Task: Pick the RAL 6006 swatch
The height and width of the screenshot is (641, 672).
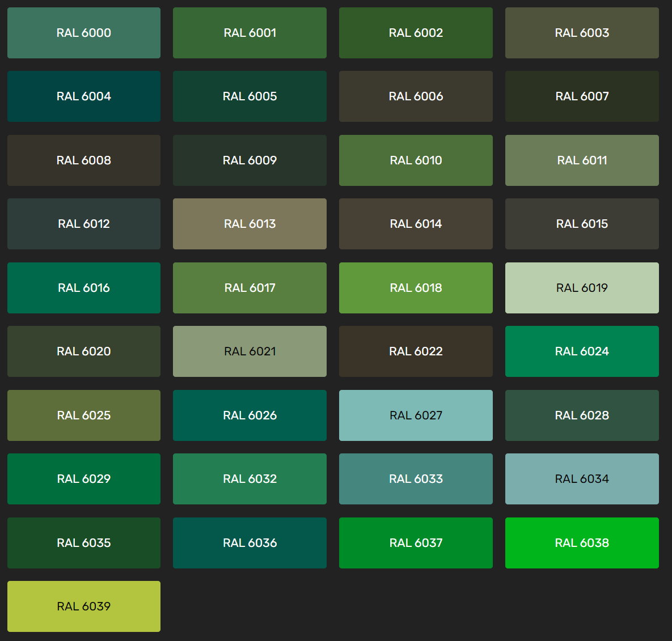Action: tap(416, 96)
